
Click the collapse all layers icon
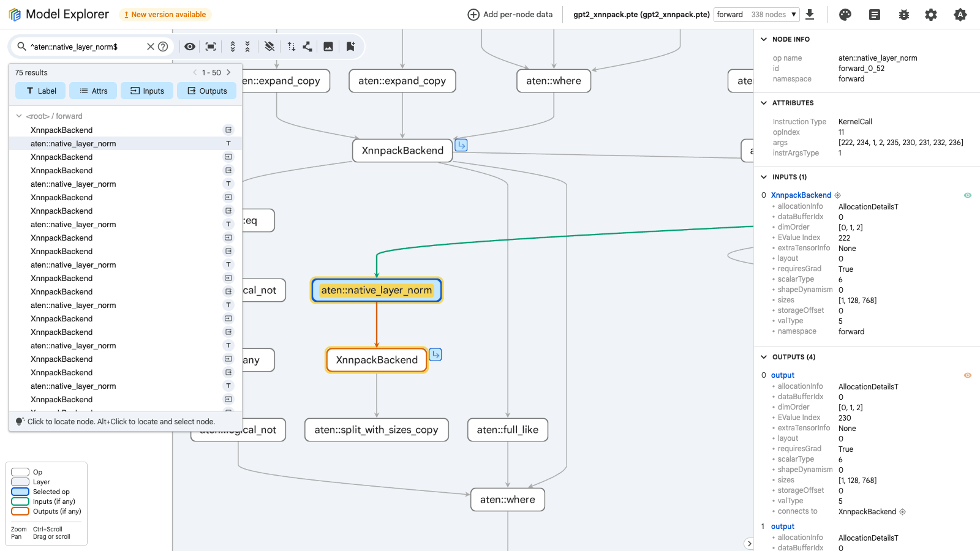247,47
